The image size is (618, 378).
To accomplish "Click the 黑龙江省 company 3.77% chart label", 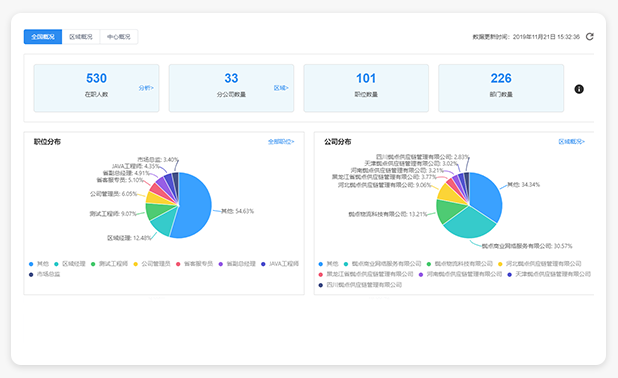I will click(384, 177).
